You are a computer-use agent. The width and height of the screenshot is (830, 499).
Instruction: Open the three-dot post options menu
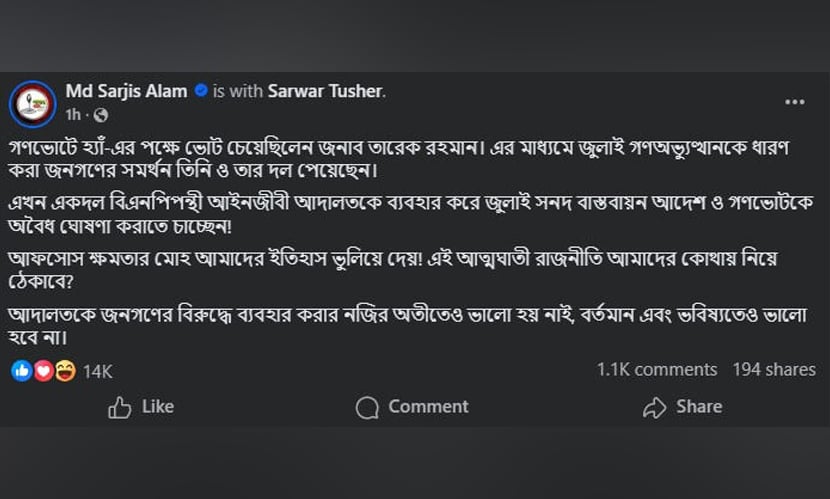[x=794, y=101]
